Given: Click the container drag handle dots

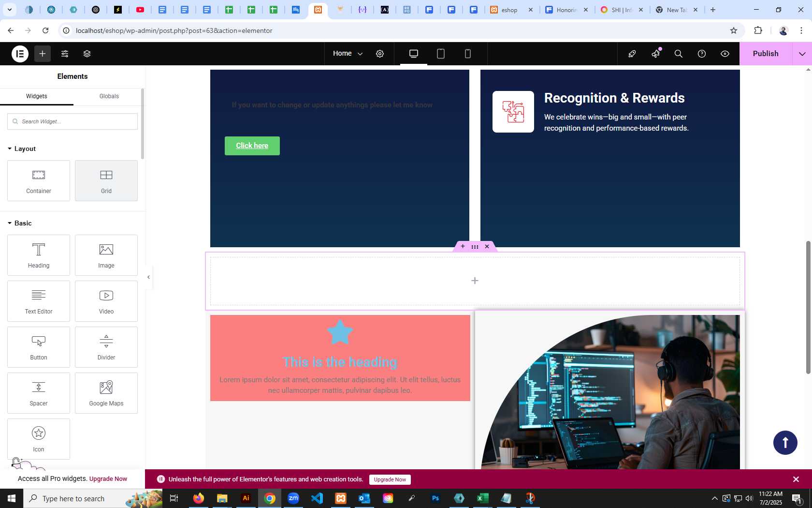Looking at the screenshot, I should point(475,247).
